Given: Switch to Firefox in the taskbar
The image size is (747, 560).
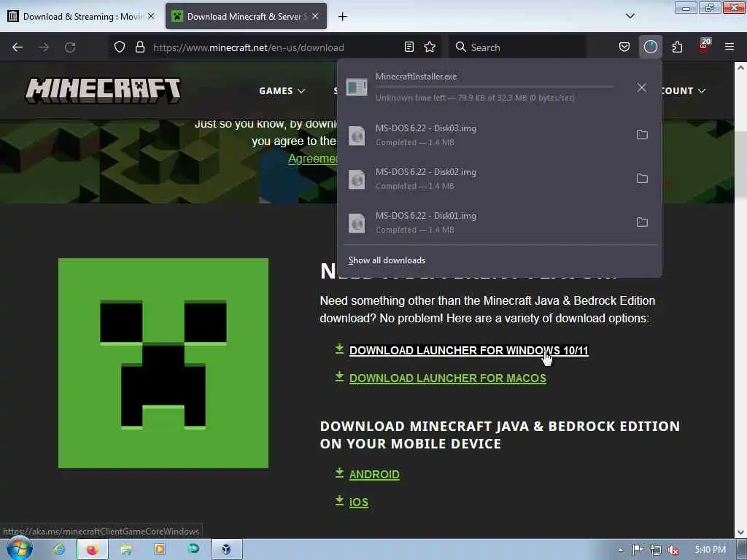Looking at the screenshot, I should (93, 550).
